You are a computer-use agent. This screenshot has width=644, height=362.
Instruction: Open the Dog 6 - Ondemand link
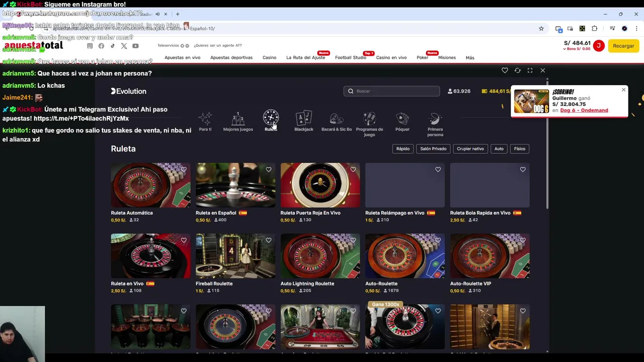(x=584, y=111)
